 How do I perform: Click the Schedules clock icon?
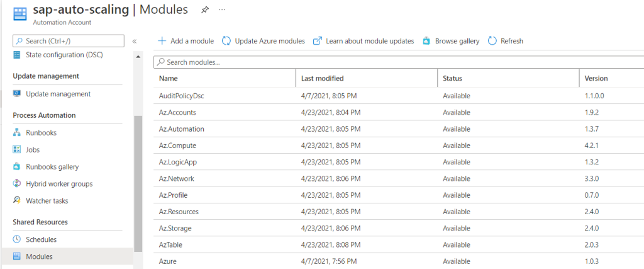click(17, 239)
